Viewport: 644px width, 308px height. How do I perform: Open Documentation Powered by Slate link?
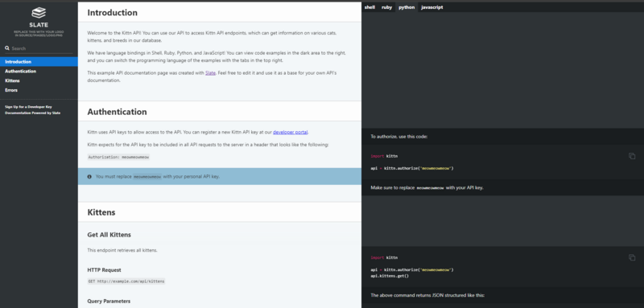32,113
